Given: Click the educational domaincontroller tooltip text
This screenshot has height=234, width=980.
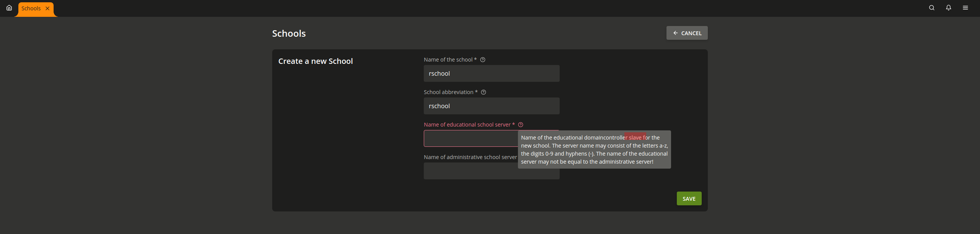Looking at the screenshot, I should pos(594,150).
